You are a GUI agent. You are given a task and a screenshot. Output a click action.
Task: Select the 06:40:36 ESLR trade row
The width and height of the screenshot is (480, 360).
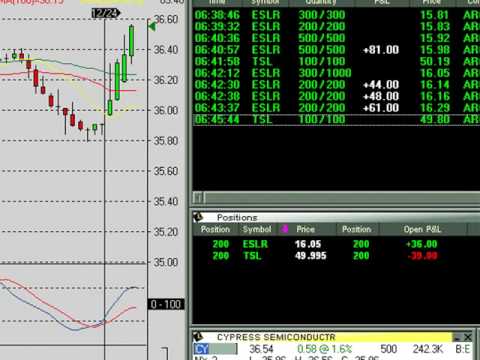point(336,38)
